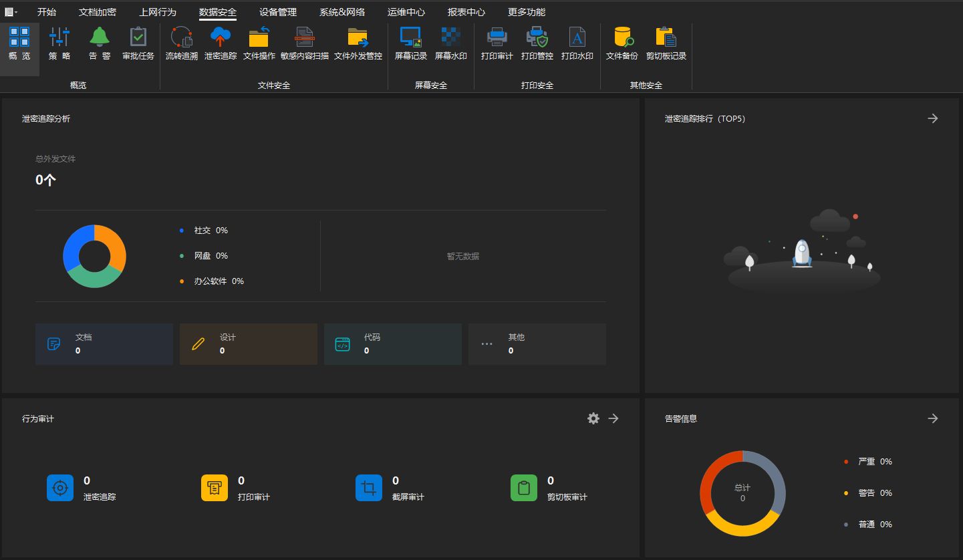Open 打印审计 in the ribbon toolbar
The image size is (963, 560).
(497, 44)
